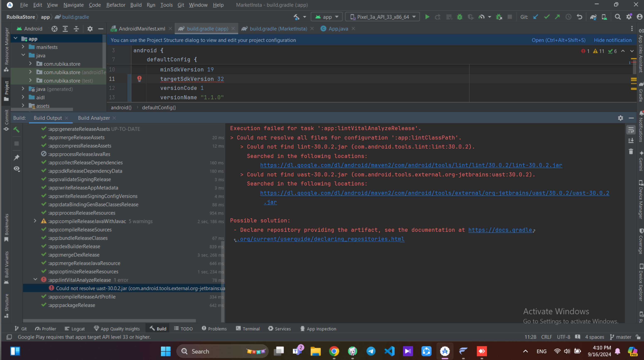The height and width of the screenshot is (360, 644).
Task: Open IDE settings gear in top toolbar
Action: 629,17
